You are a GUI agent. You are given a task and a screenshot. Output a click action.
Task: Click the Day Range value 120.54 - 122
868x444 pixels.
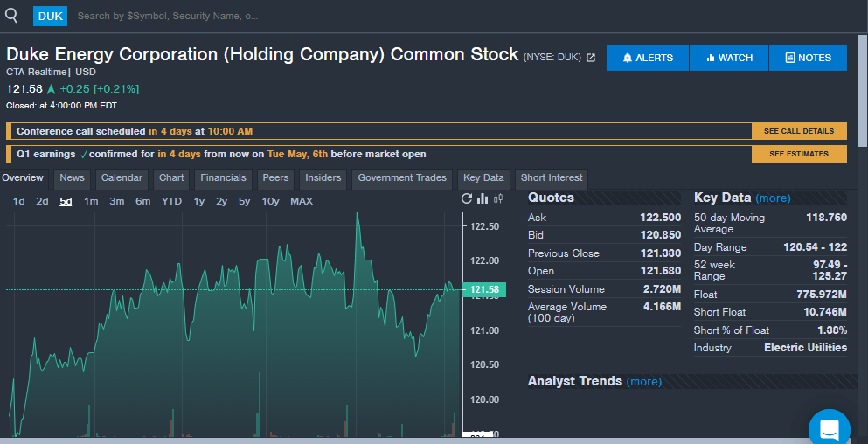tap(815, 247)
